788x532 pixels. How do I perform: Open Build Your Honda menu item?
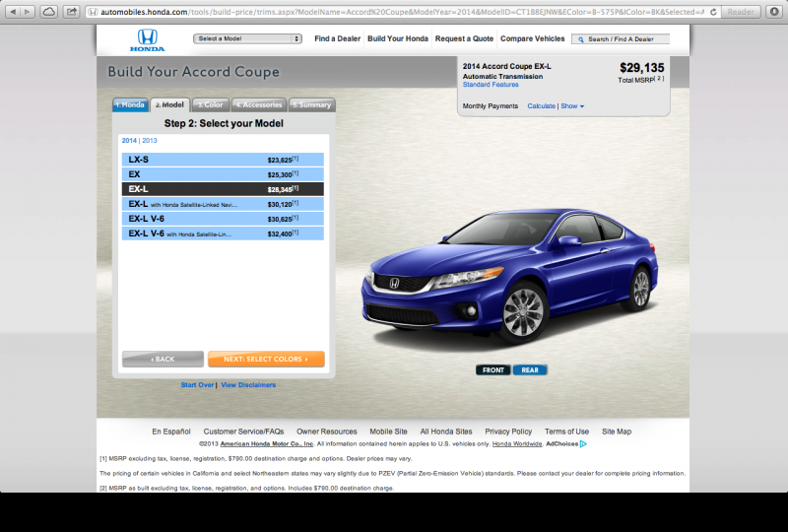click(x=398, y=38)
